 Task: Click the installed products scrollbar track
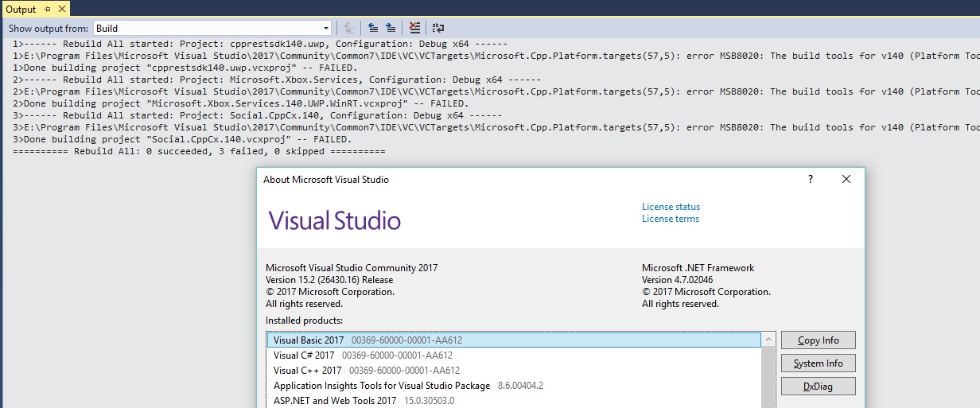click(x=769, y=378)
